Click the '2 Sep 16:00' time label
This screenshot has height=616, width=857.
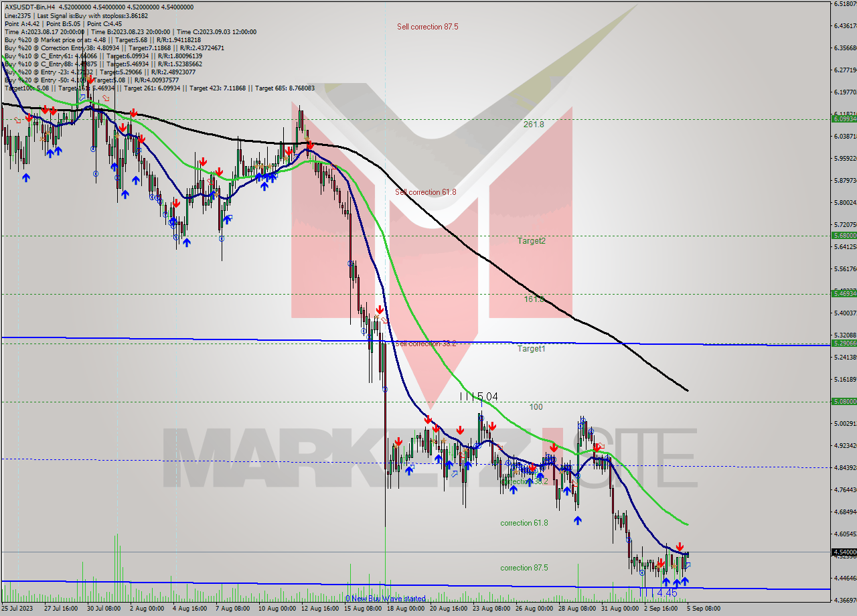[x=661, y=609]
